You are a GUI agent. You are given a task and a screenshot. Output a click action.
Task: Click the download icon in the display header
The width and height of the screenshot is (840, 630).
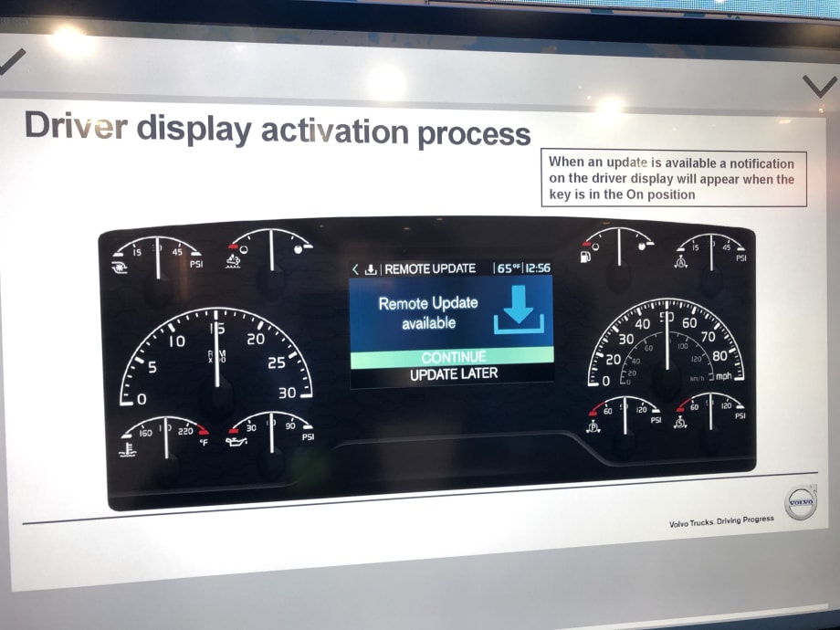click(373, 269)
